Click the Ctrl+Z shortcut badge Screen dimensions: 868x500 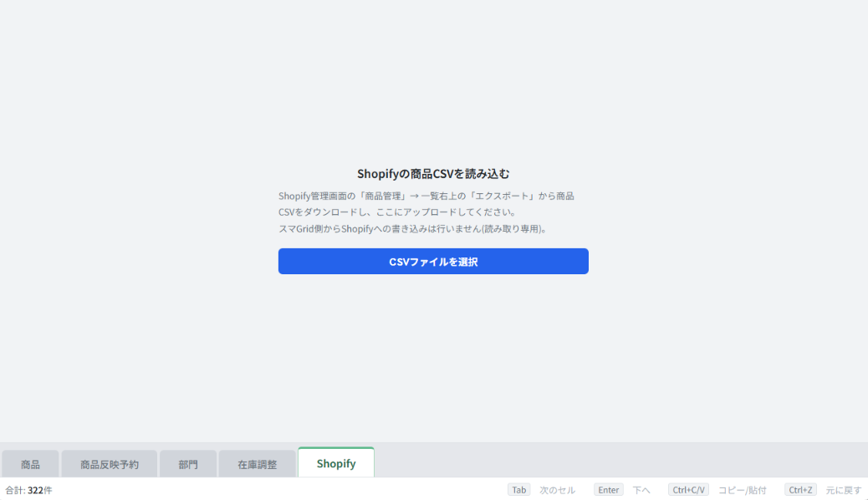point(800,490)
